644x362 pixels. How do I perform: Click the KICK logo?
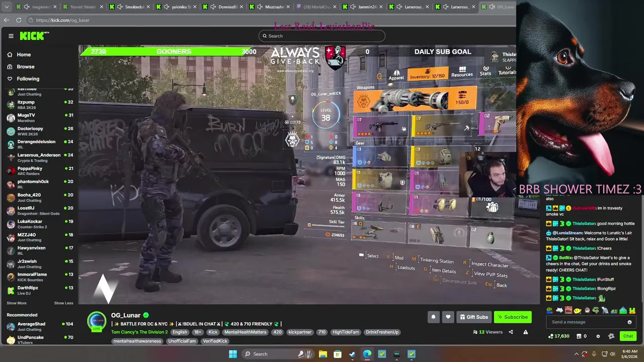click(x=34, y=36)
